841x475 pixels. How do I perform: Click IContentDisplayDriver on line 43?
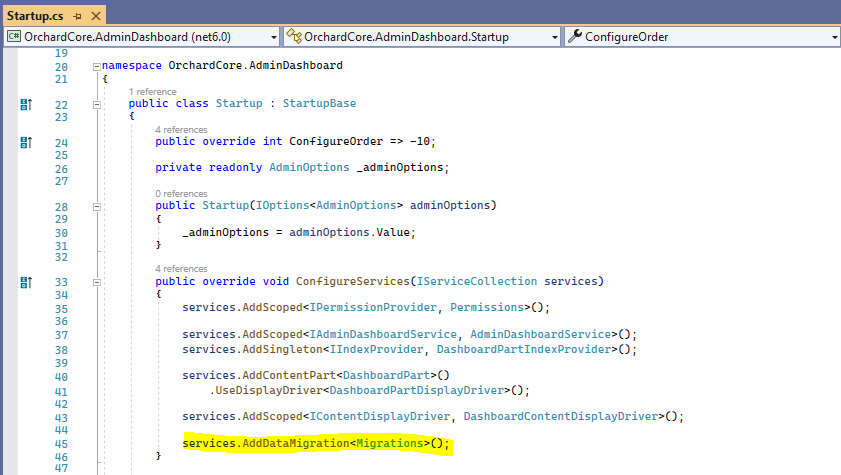point(380,417)
